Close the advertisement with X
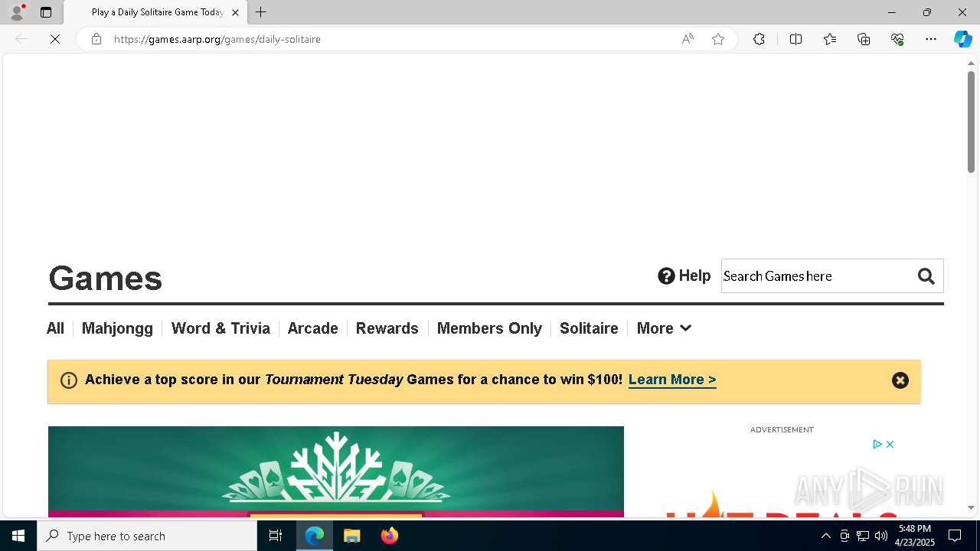This screenshot has width=980, height=551. tap(890, 444)
